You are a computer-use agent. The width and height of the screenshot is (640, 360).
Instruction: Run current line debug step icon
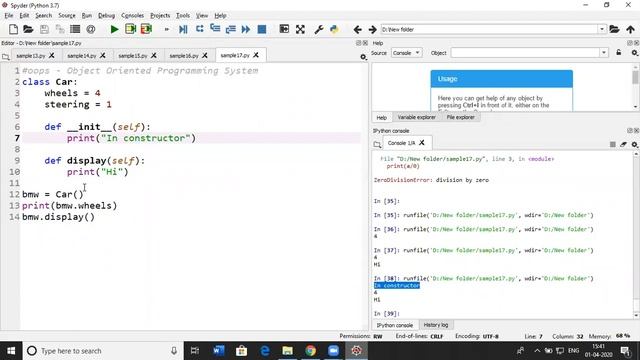click(200, 29)
